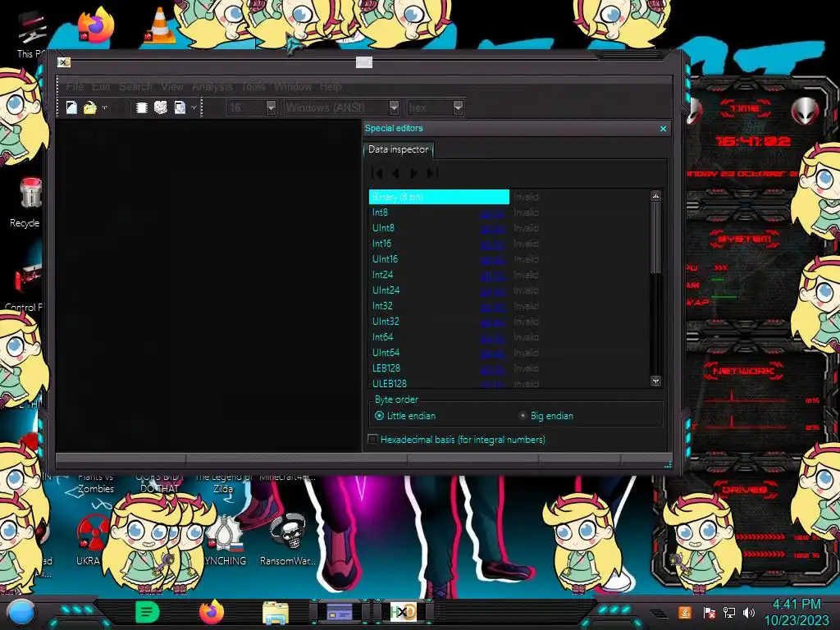Select the UInt24 row
This screenshot has width=840, height=630.
pyautogui.click(x=509, y=290)
